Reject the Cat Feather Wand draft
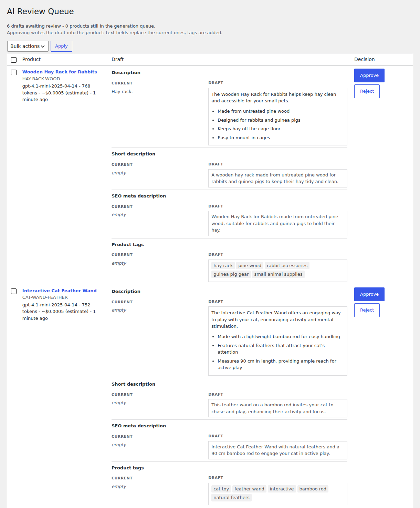Image resolution: width=420 pixels, height=508 pixels. 367,310
